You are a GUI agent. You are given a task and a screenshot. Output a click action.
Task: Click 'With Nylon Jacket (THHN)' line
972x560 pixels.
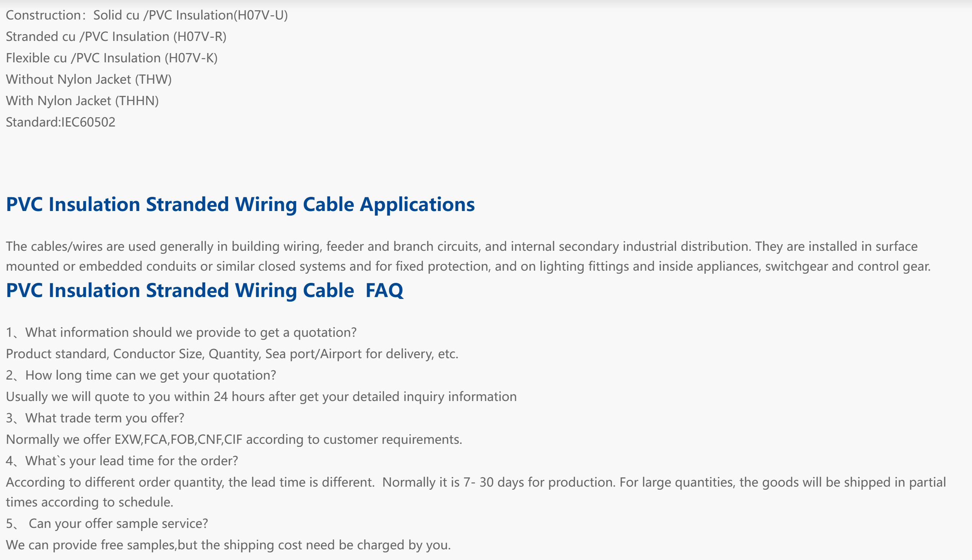pyautogui.click(x=82, y=101)
